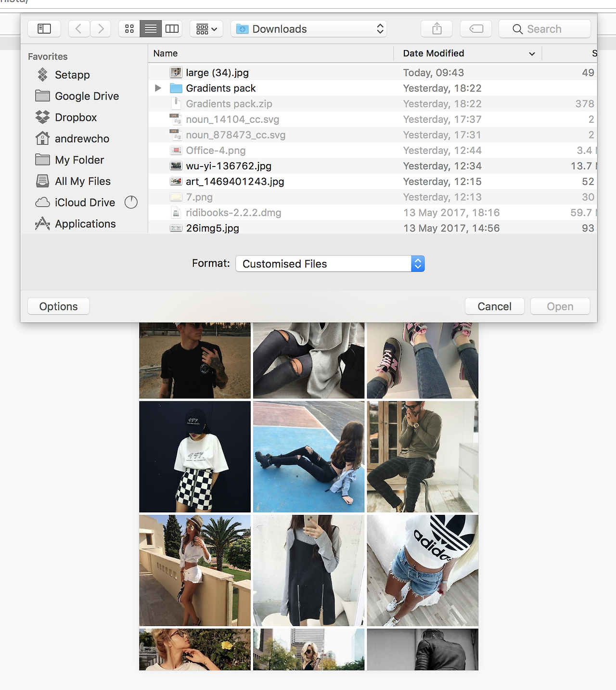Go forward with the right chevron button
616x690 pixels.
[100, 29]
